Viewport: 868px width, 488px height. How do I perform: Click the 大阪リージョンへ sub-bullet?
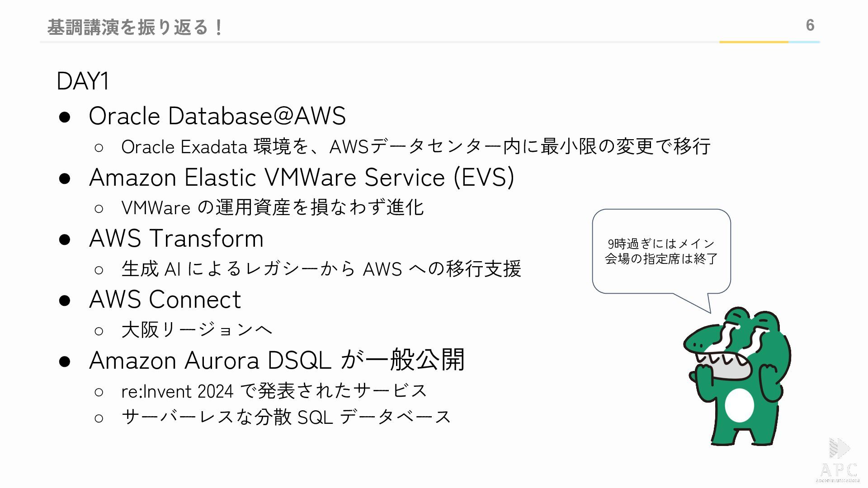(x=197, y=330)
